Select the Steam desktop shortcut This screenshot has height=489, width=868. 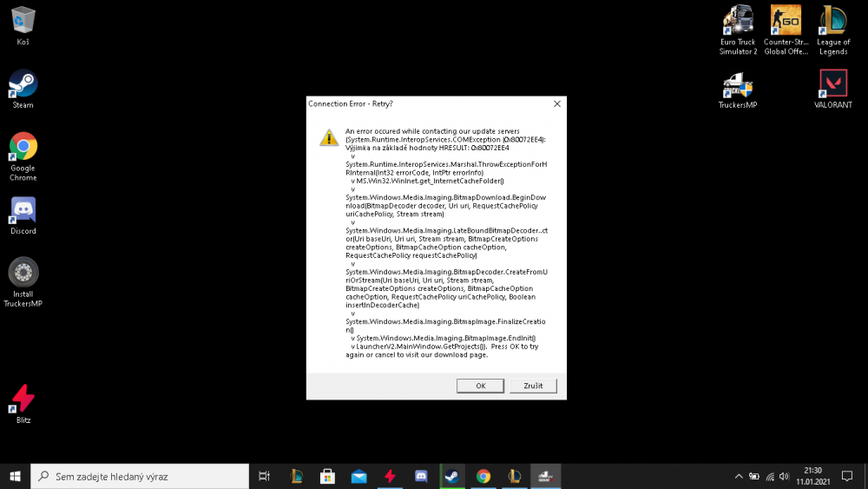(x=23, y=89)
